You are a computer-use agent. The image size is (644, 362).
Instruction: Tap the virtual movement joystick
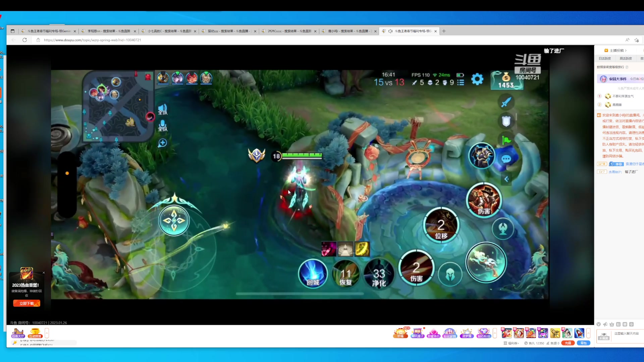click(x=174, y=221)
